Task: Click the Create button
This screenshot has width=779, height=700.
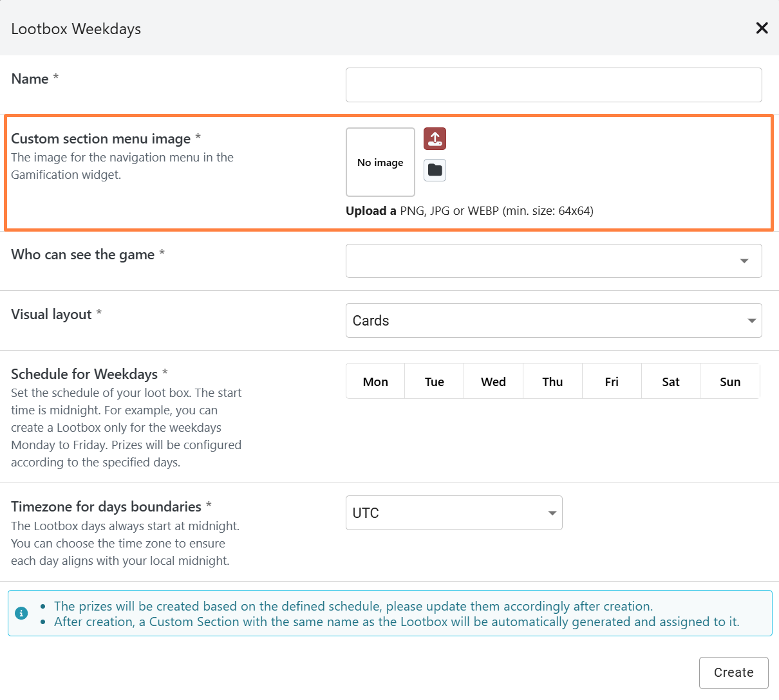Action: 733,672
